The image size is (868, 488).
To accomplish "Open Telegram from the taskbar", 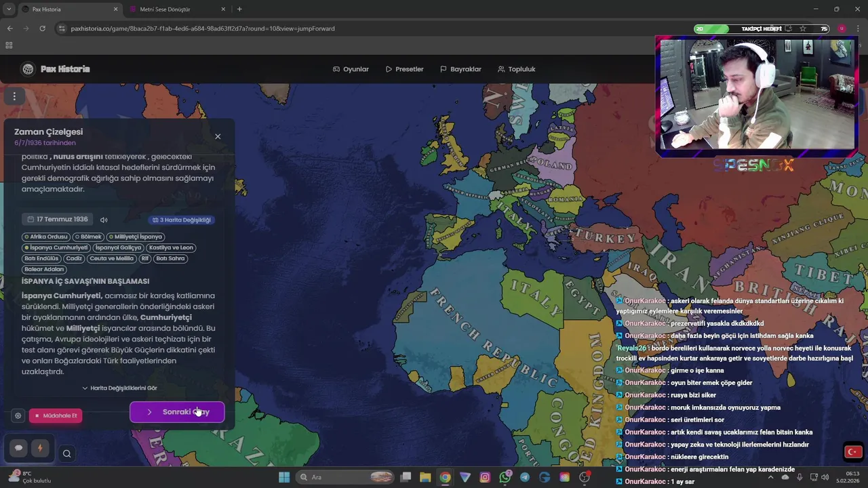I will [x=525, y=477].
